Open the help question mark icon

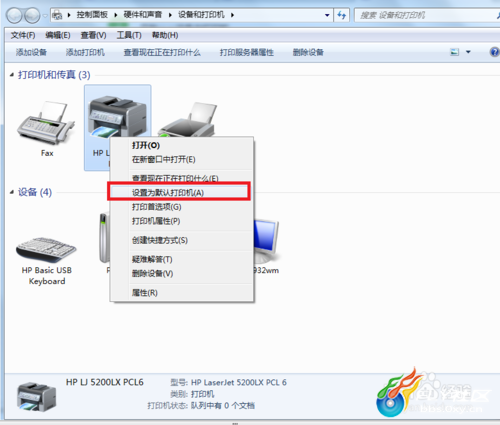coord(495,52)
